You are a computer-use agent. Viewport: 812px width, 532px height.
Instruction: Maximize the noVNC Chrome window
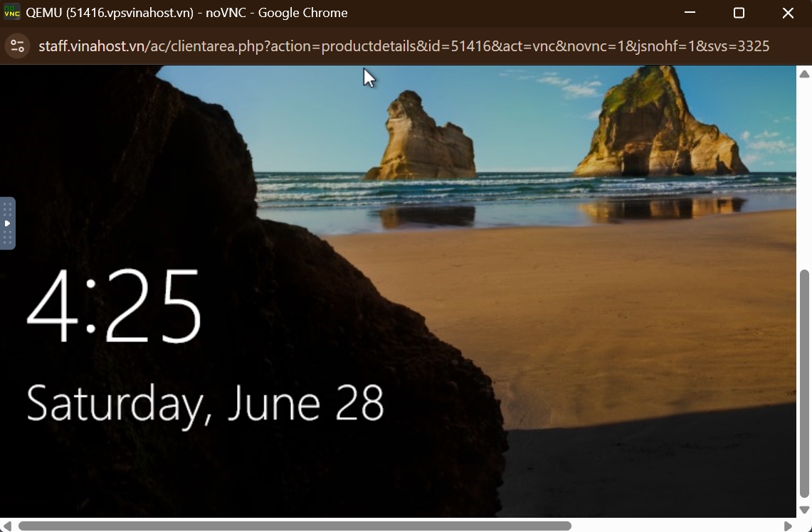point(739,13)
